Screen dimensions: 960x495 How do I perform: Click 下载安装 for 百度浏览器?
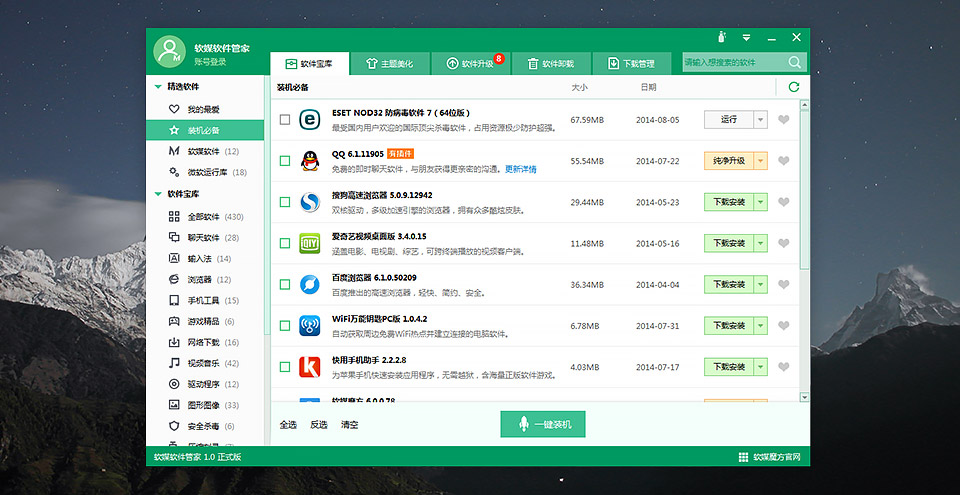729,284
